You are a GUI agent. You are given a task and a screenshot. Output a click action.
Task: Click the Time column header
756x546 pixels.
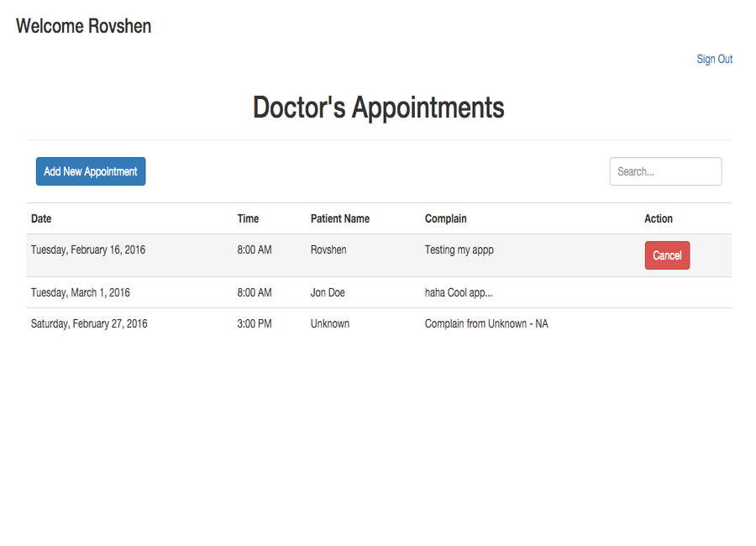coord(248,218)
